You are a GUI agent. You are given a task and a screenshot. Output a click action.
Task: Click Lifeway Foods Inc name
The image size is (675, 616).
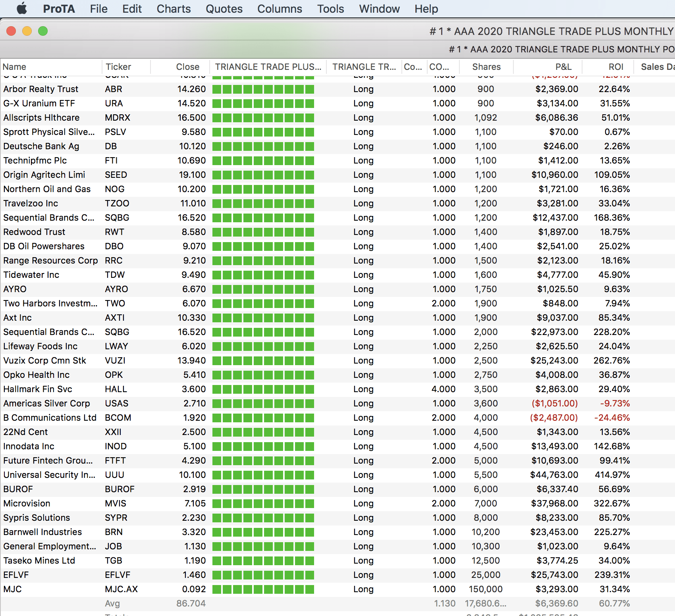coord(40,346)
